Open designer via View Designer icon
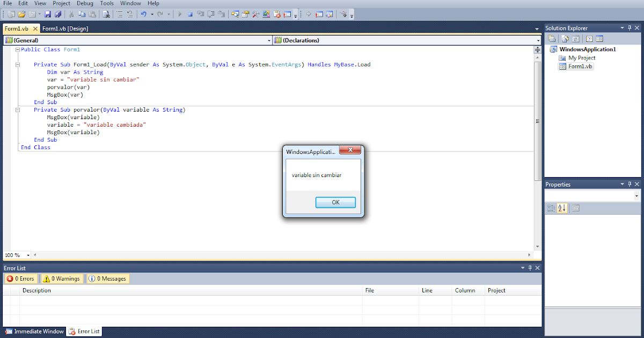 click(598, 38)
